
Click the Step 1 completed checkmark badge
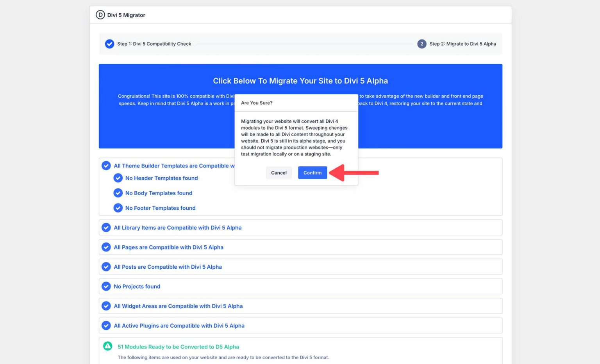click(110, 44)
